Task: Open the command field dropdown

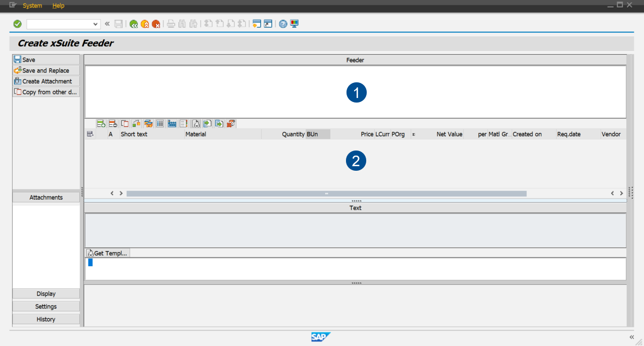Action: point(96,24)
